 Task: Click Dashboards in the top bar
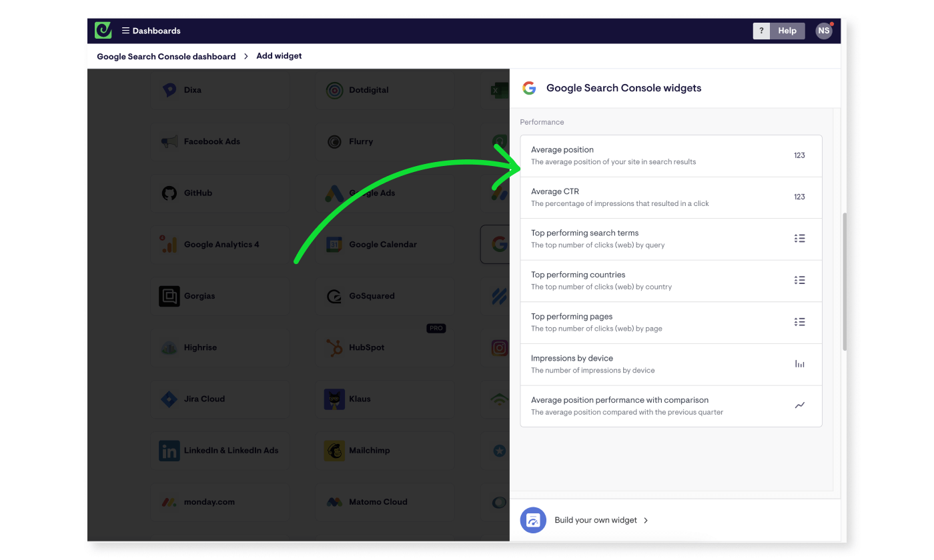tap(156, 30)
